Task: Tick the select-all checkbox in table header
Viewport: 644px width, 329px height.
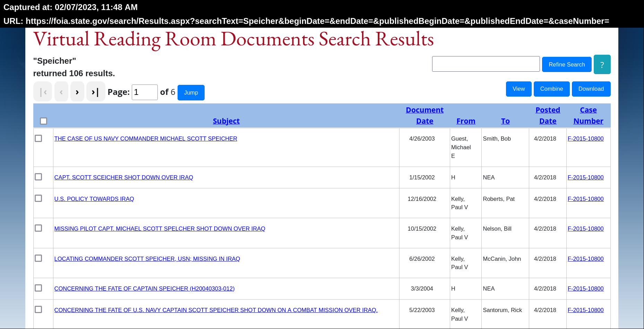Action: click(x=43, y=121)
